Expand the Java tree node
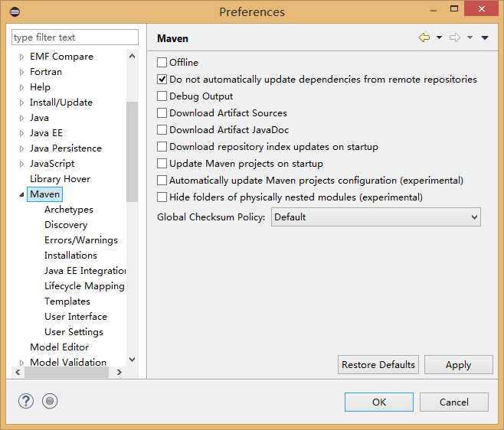 [x=21, y=118]
